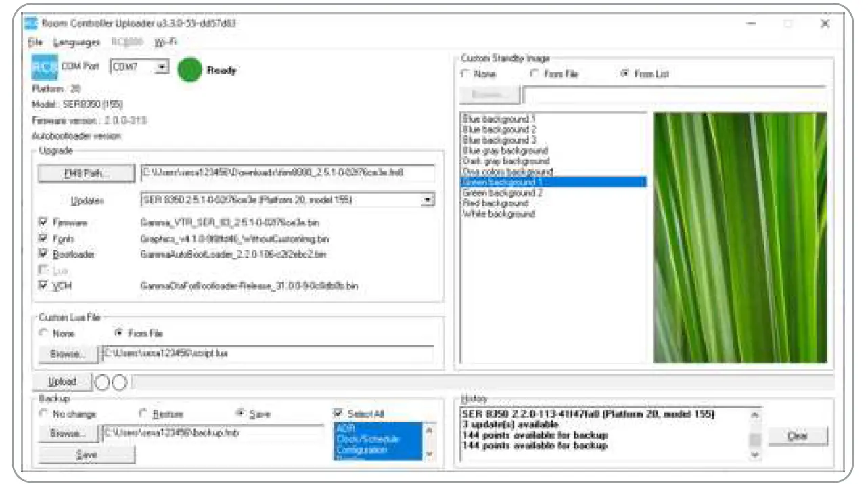The height and width of the screenshot is (484, 868).
Task: Click the SER 8350 2.2.0-113 history line
Action: click(x=588, y=414)
